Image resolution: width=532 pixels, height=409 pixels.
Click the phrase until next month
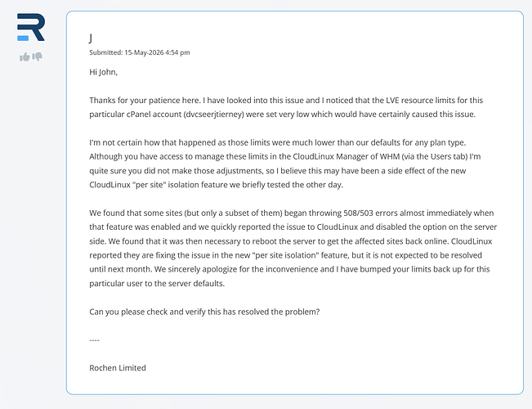120,269
